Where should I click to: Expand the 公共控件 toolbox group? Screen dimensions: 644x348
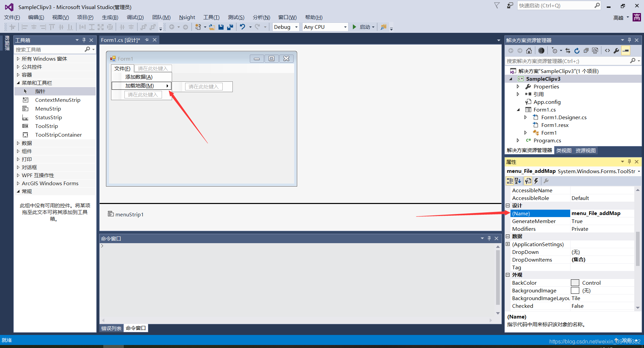point(18,67)
